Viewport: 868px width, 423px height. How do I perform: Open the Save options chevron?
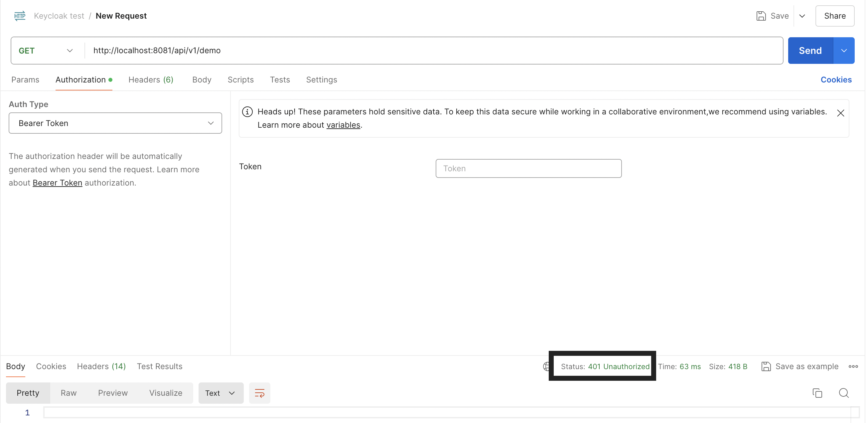(802, 16)
